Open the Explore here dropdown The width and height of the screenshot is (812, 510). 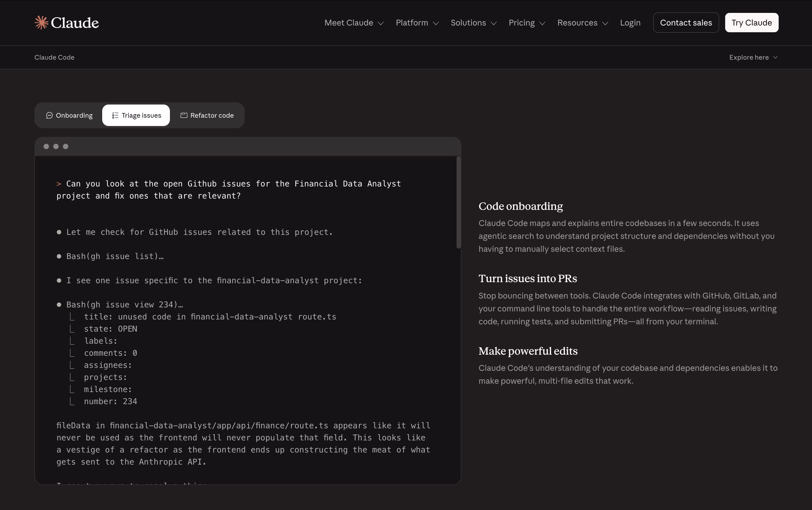753,57
